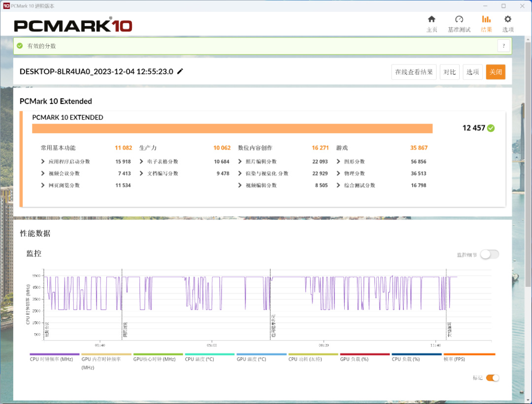Click the 在线查看结果 button

(414, 72)
